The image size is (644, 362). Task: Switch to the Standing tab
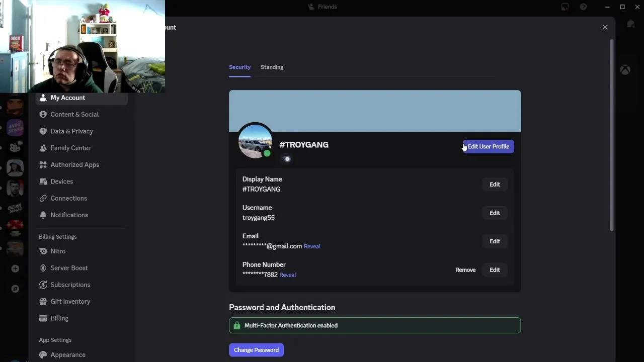272,67
